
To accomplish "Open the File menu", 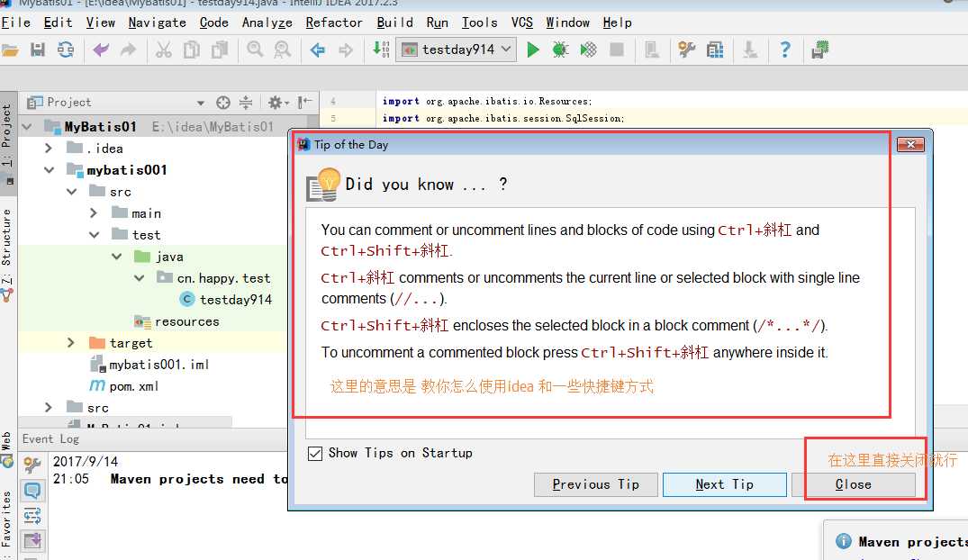I will click(15, 23).
